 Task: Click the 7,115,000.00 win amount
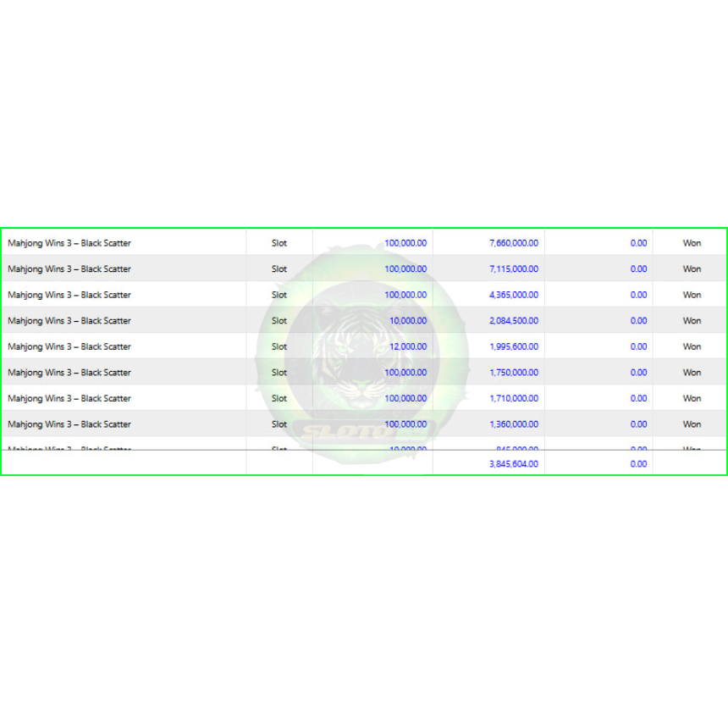tap(514, 269)
